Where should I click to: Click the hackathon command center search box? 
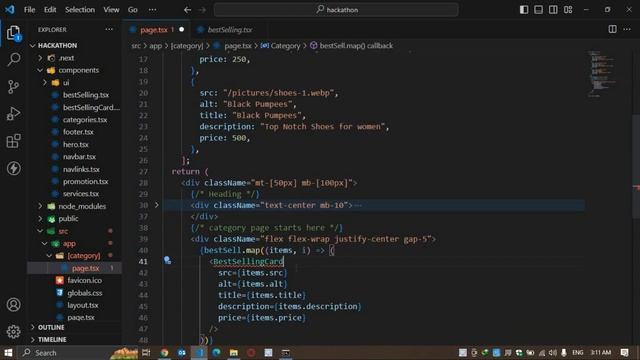point(336,10)
